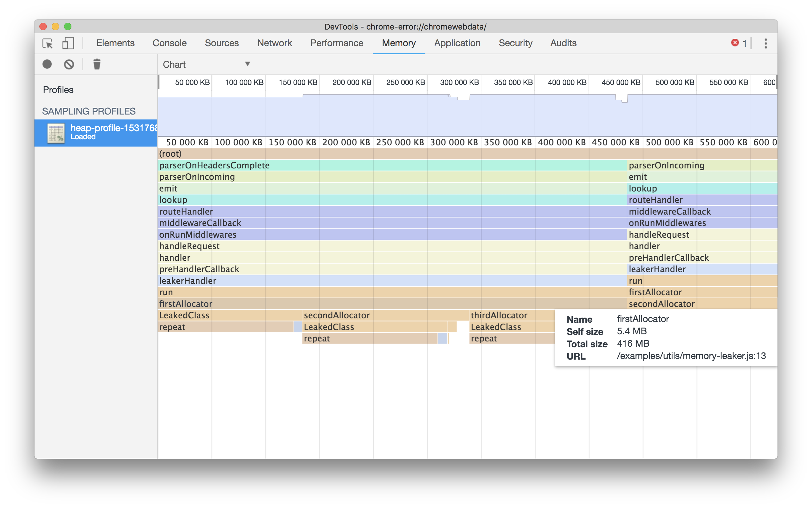This screenshot has width=812, height=508.
Task: Click the overview chart dip near 450 000 KB
Action: coord(621,99)
